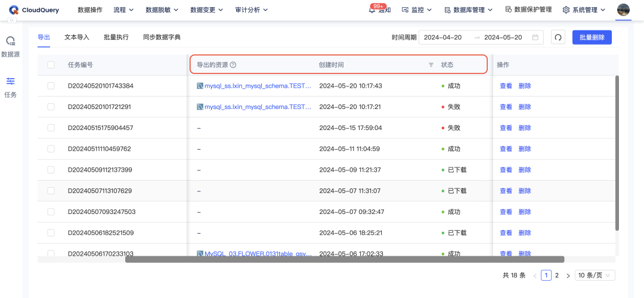Click end date field 2024-05-20
644x298 pixels.
(503, 38)
